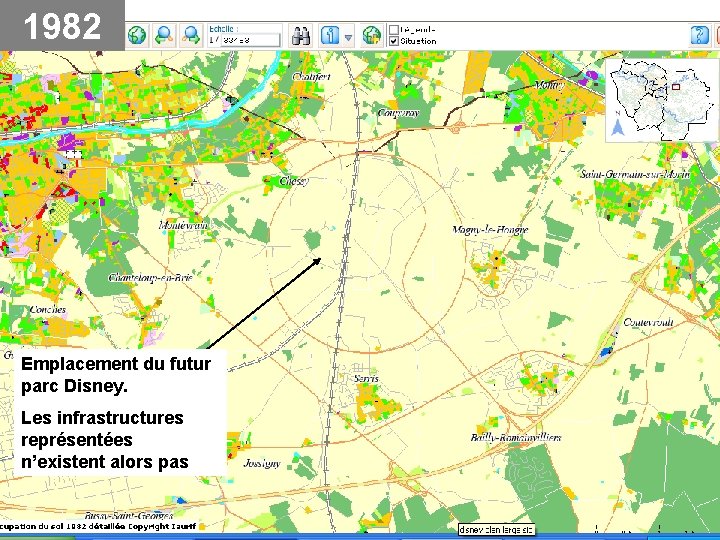720x540 pixels.
Task: Click the north arrow in overview map
Action: coord(617,127)
